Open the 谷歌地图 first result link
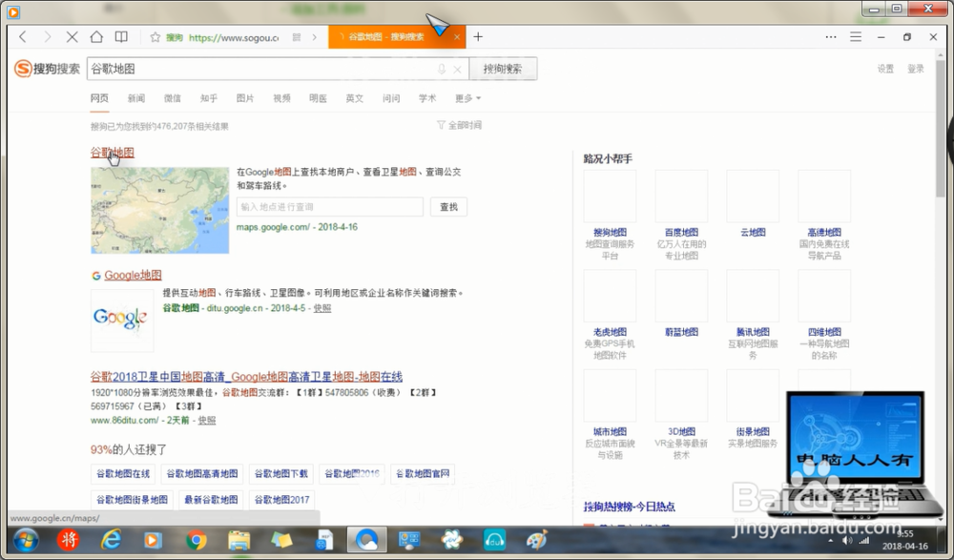The height and width of the screenshot is (560, 954). click(x=113, y=153)
